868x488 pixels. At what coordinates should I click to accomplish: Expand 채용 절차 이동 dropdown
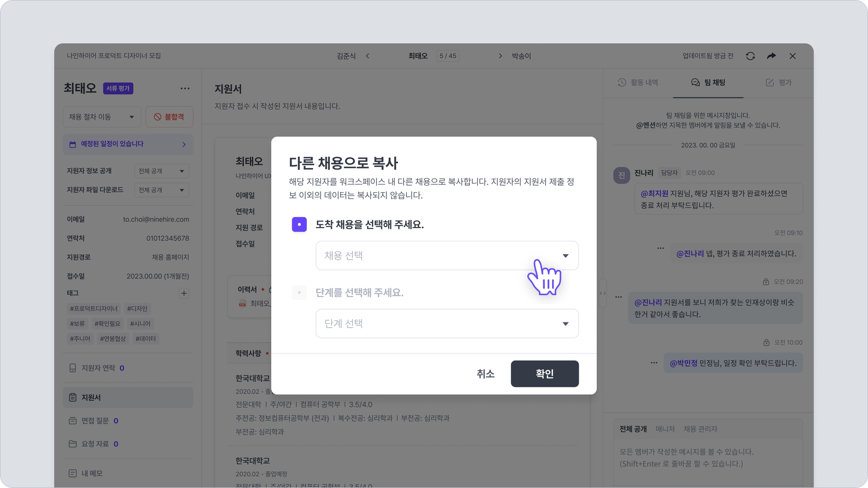coord(102,117)
